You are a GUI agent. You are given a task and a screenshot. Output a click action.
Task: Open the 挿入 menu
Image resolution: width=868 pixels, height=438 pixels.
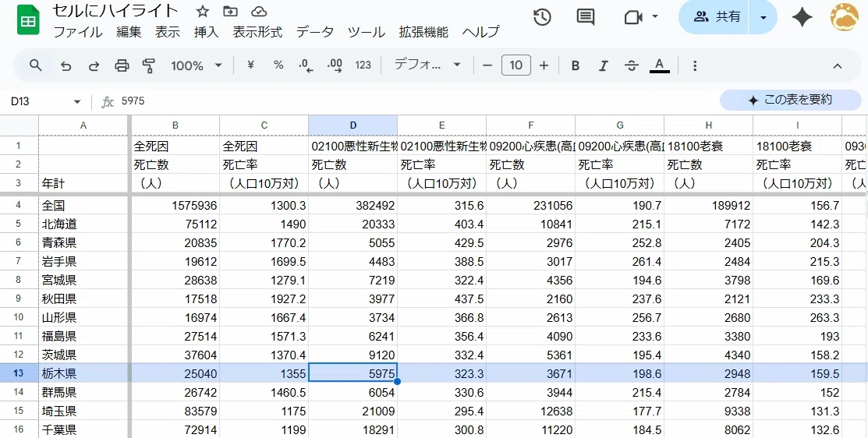pyautogui.click(x=206, y=32)
